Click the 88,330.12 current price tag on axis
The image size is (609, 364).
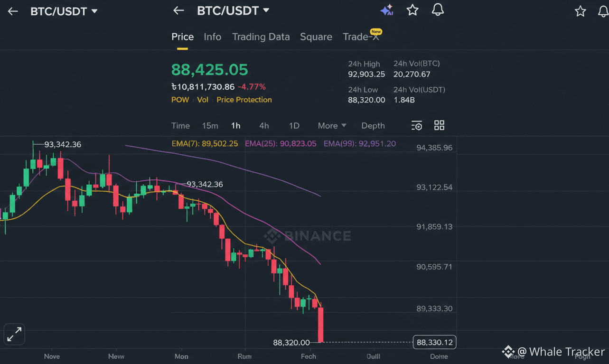[x=435, y=342]
